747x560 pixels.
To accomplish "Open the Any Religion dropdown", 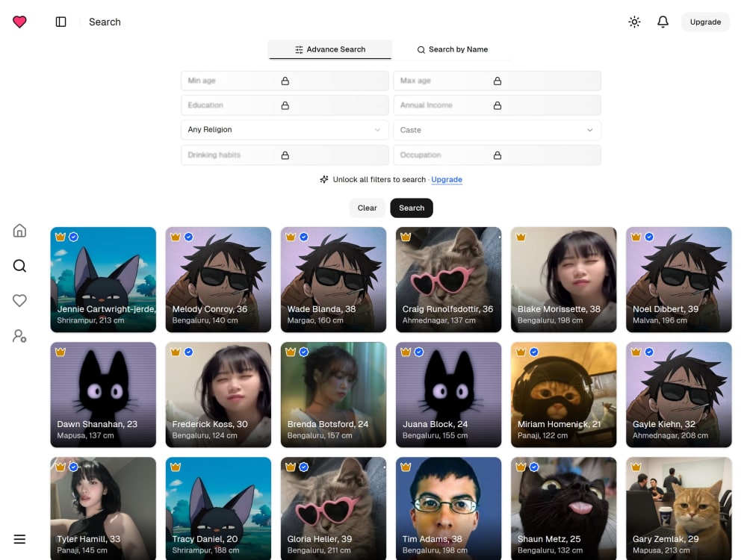I will coord(285,129).
